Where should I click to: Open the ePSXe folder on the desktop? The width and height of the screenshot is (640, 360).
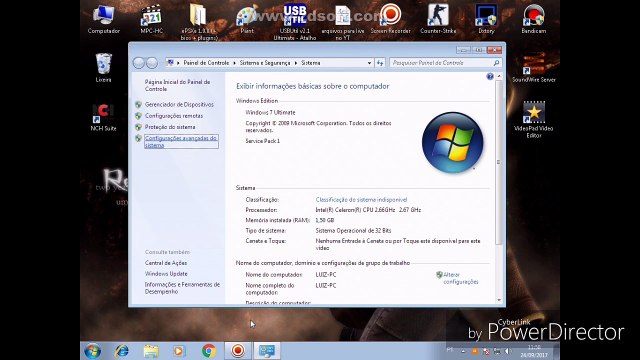[199, 22]
